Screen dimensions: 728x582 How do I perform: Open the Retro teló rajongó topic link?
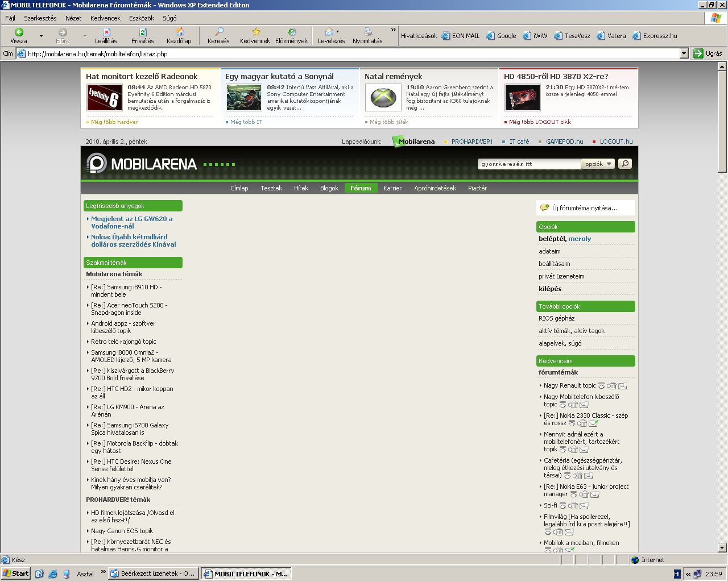pyautogui.click(x=123, y=342)
